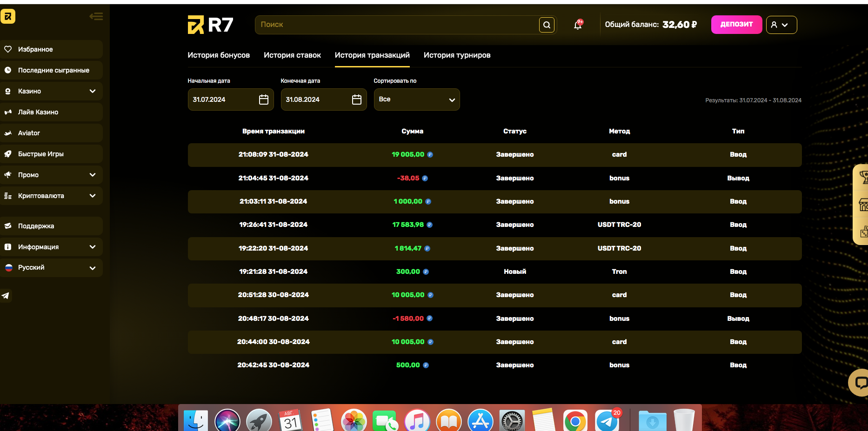This screenshot has height=431, width=868.
Task: Open Music app in the dock
Action: coord(417,421)
